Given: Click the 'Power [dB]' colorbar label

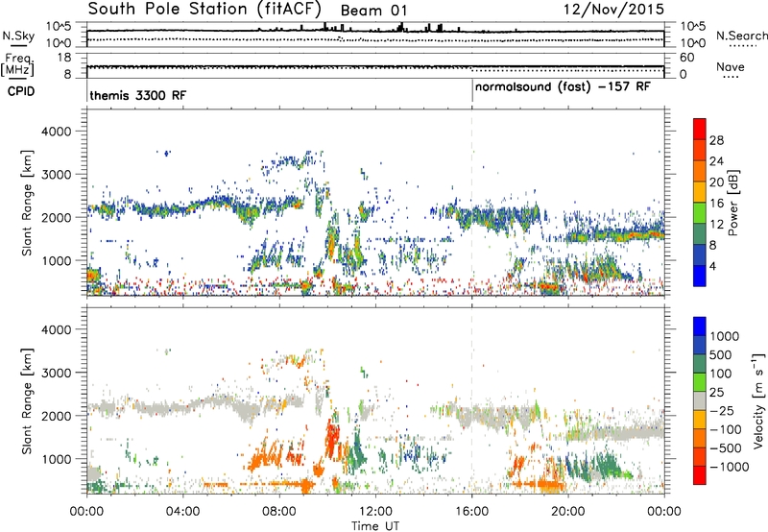Looking at the screenshot, I should coord(732,203).
